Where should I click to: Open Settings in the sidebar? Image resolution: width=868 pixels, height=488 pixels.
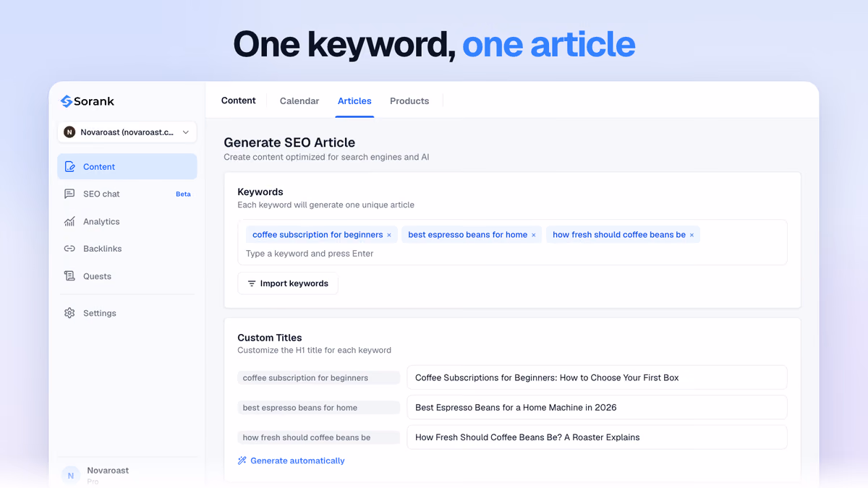(x=127, y=313)
